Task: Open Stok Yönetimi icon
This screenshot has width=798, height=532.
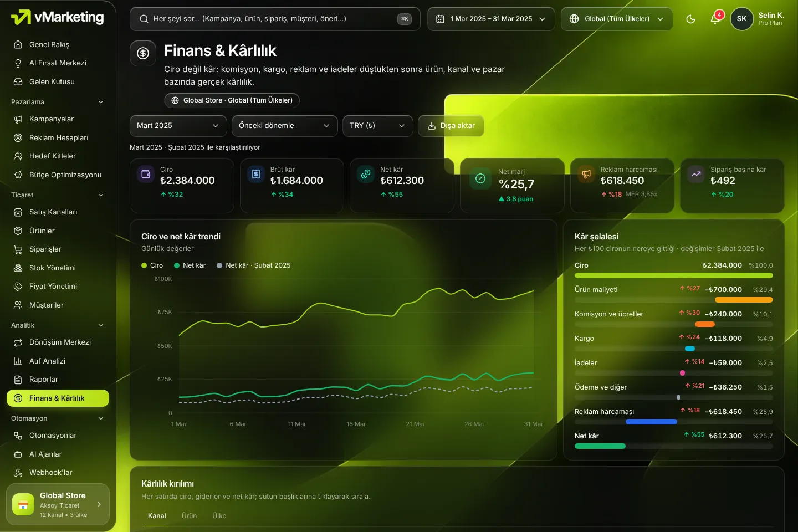Action: [x=18, y=268]
